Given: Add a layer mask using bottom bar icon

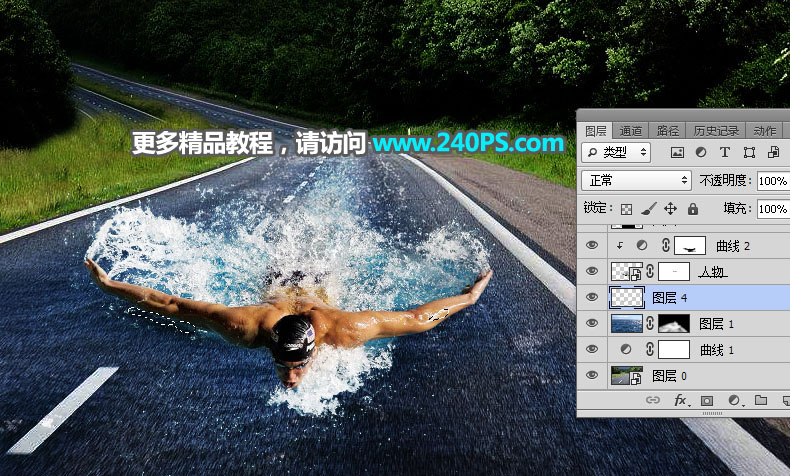Looking at the screenshot, I should pyautogui.click(x=707, y=400).
